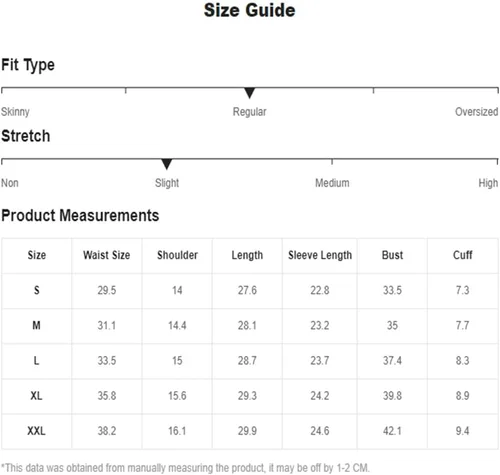The image size is (500, 475).
Task: Click the Stretch slider marker at Slight
Action: tap(167, 164)
